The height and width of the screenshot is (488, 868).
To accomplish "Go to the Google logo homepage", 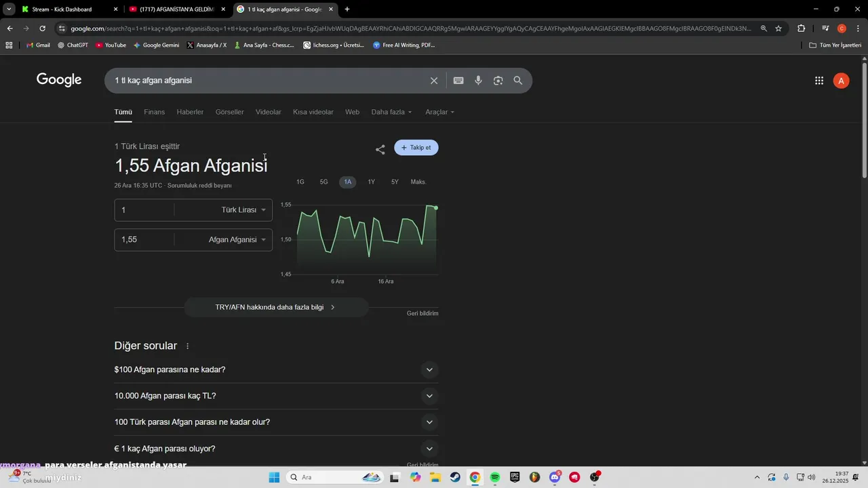I will click(x=59, y=80).
